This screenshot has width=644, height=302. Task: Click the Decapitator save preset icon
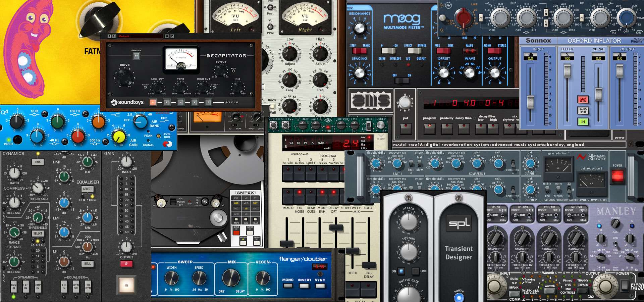pos(167,36)
